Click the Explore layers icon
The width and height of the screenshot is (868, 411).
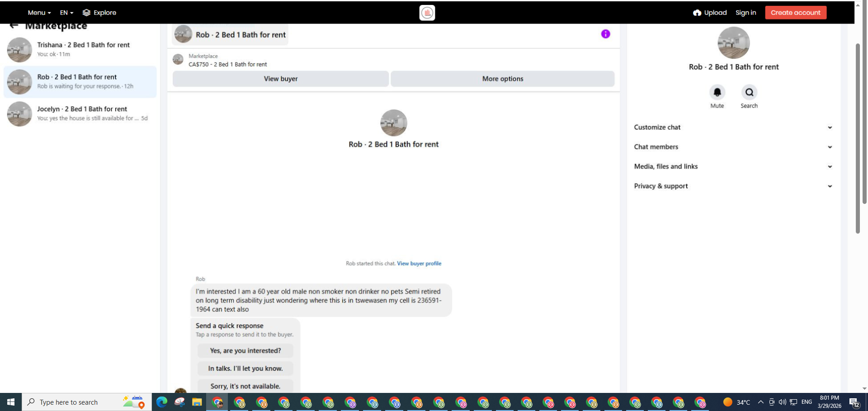pyautogui.click(x=86, y=13)
